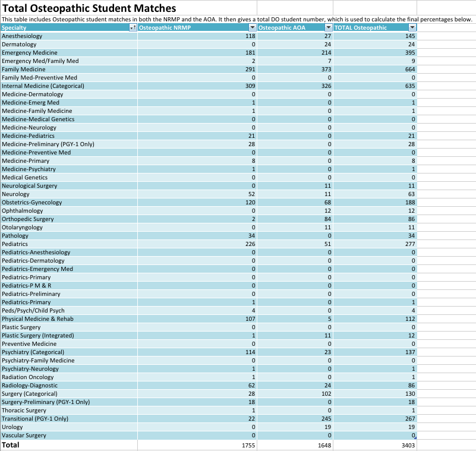Open the Osteopathic AOA filter dropdown
The width and height of the screenshot is (476, 451).
(328, 27)
